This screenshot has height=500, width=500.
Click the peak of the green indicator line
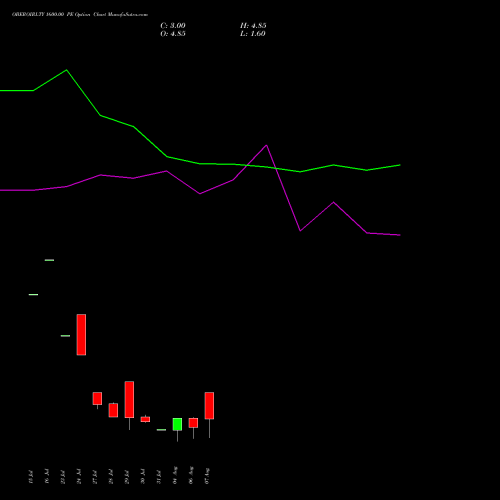[67, 70]
